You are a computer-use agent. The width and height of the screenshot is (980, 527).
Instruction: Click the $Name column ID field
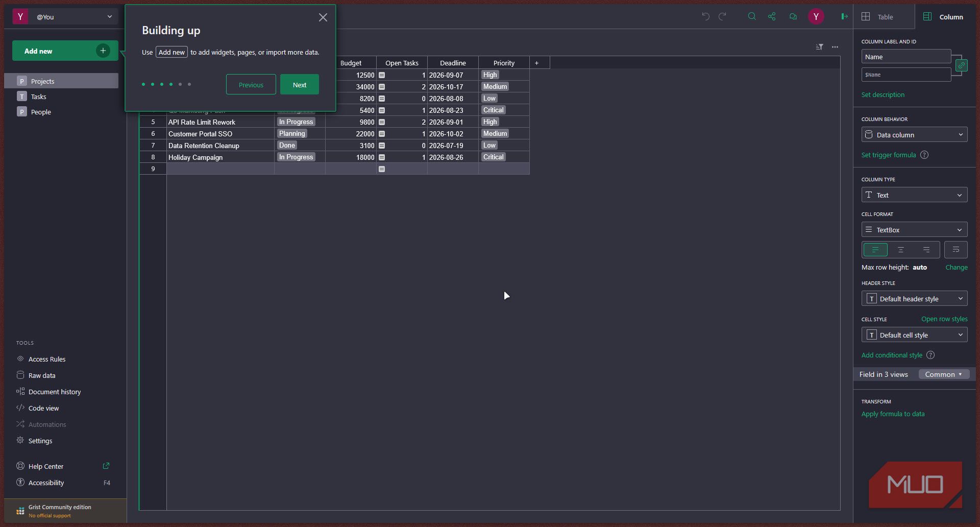(906, 75)
